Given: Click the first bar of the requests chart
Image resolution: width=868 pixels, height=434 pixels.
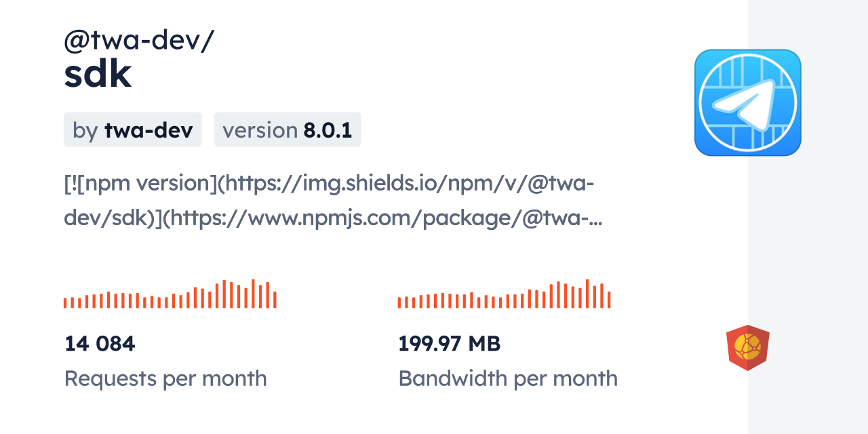Looking at the screenshot, I should 65,302.
